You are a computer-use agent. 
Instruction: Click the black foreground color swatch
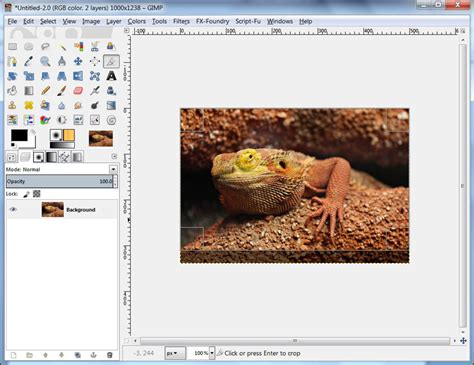tap(19, 135)
